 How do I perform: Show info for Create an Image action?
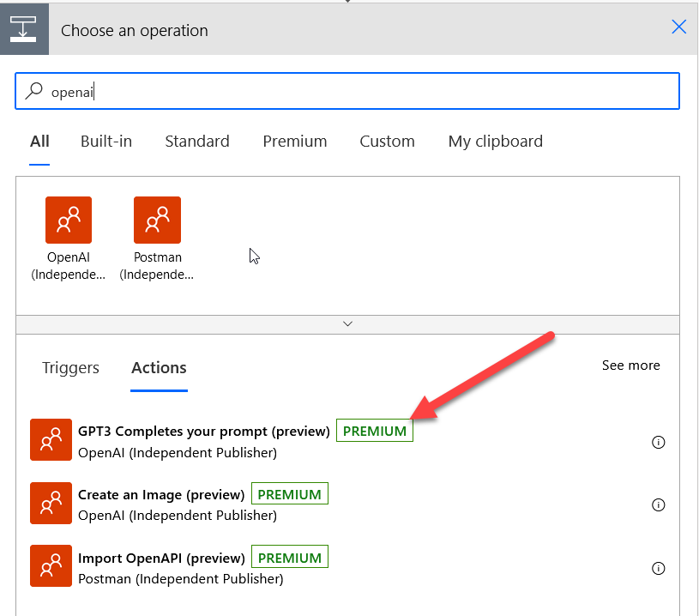659,505
